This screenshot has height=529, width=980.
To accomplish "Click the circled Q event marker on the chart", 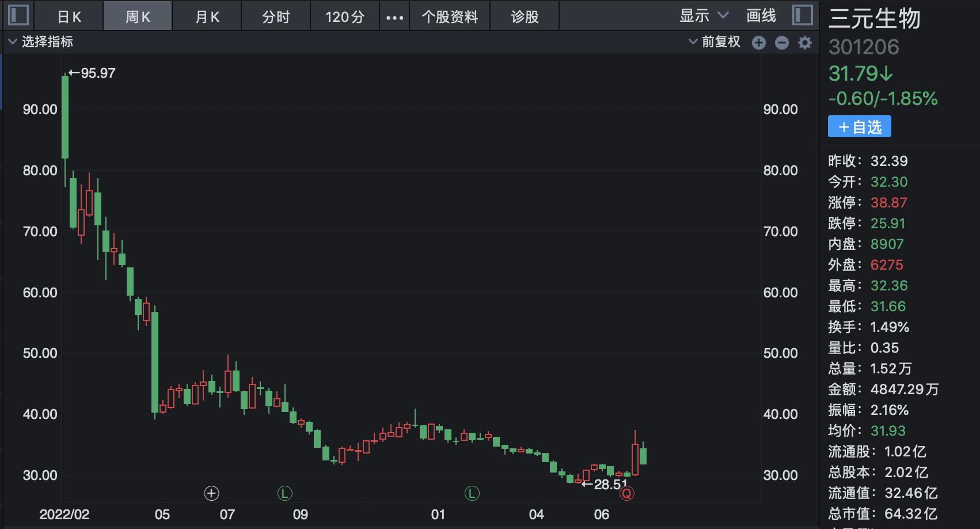I will (x=627, y=493).
